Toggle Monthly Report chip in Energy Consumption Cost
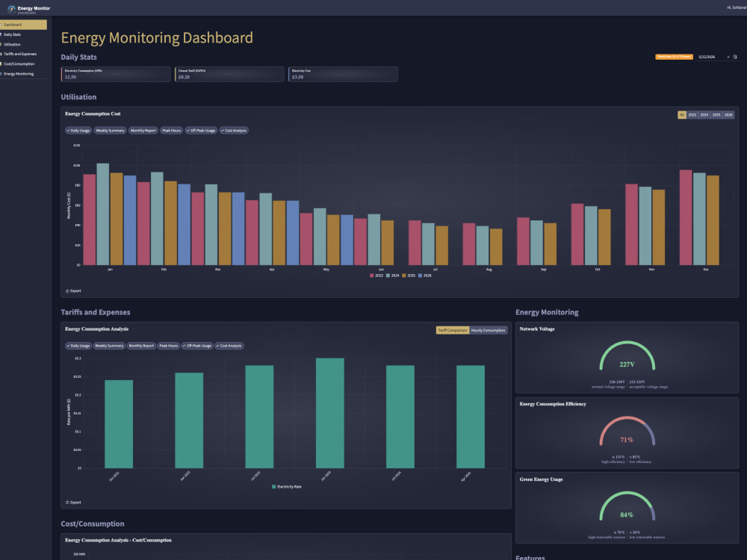This screenshot has width=747, height=560. point(143,131)
